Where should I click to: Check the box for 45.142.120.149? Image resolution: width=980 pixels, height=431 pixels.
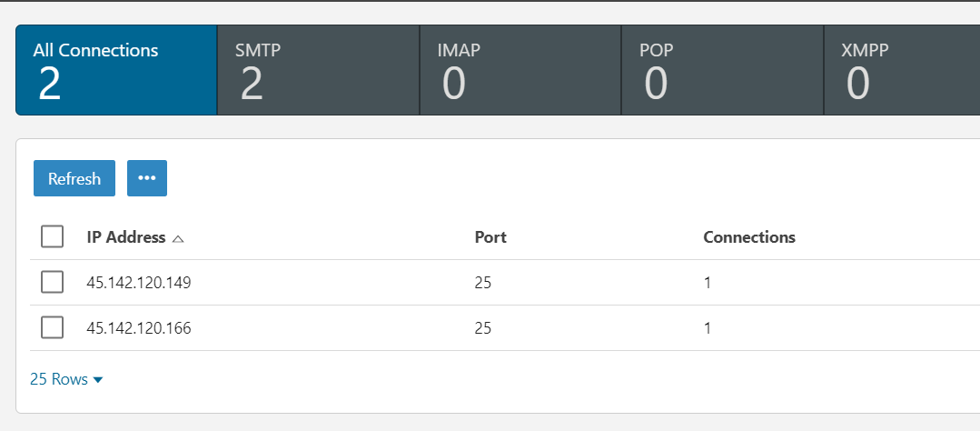click(x=53, y=283)
